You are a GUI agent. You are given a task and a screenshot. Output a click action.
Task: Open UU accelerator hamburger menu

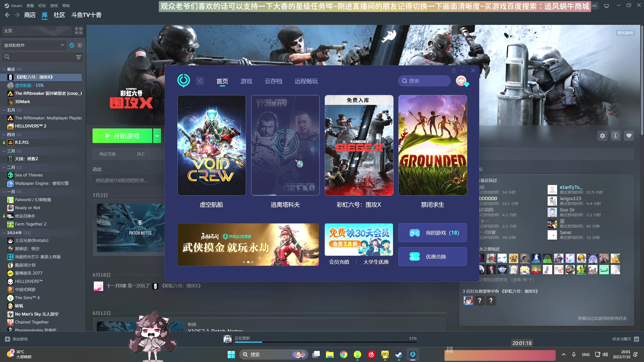[454, 71]
